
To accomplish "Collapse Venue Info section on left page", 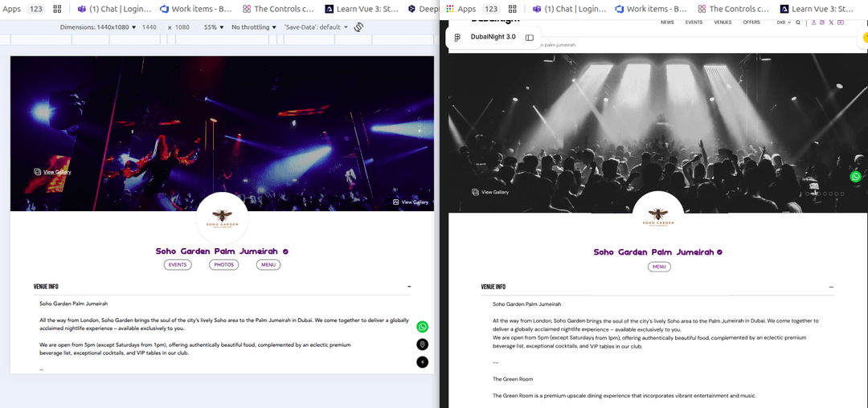I will tap(409, 287).
